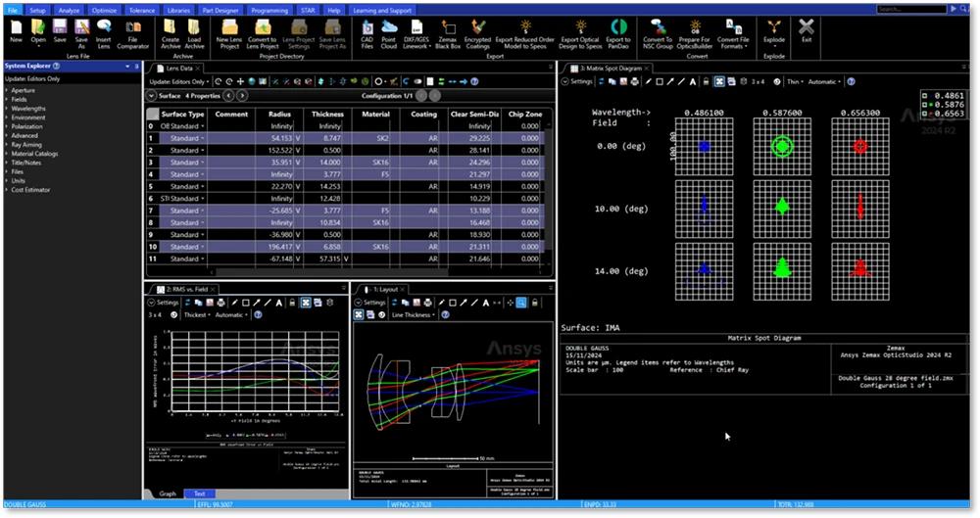Open the Update: Editors Only dropdown in Lens Data
Viewport: 980px width, 518px height.
click(x=180, y=81)
